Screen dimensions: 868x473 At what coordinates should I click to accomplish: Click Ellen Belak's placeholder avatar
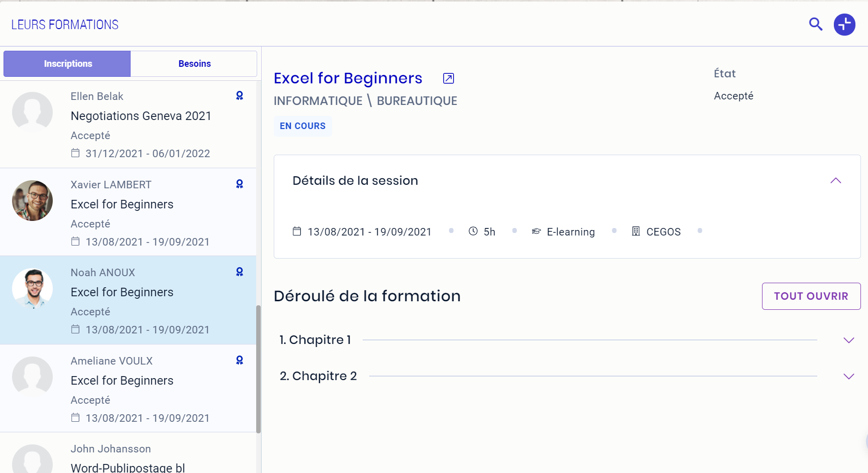(32, 112)
